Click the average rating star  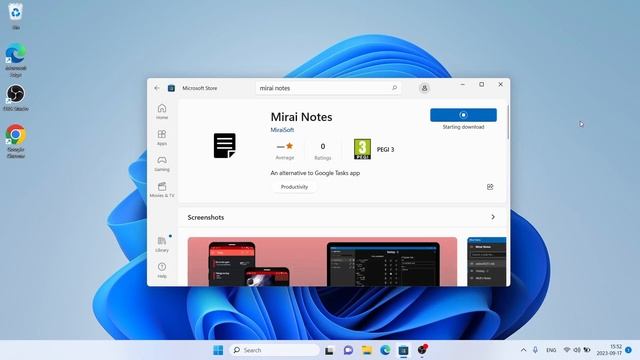click(289, 146)
